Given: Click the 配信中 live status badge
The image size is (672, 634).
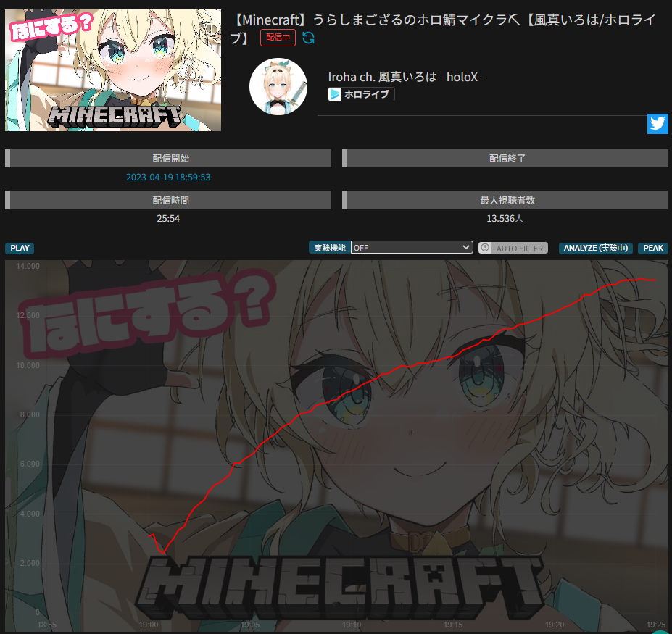Looking at the screenshot, I should point(278,38).
